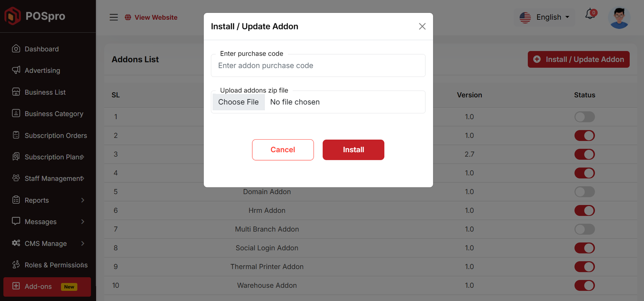Image resolution: width=644 pixels, height=301 pixels.
Task: Click the Advertising megaphone icon
Action: point(16,70)
